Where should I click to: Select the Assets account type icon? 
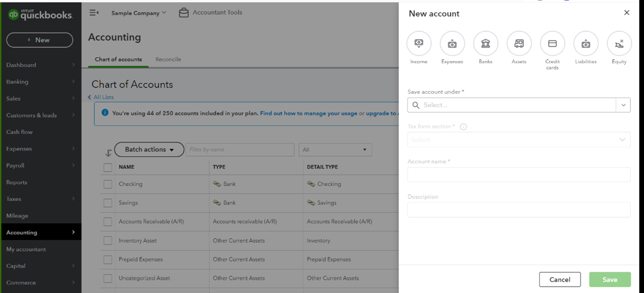point(519,43)
